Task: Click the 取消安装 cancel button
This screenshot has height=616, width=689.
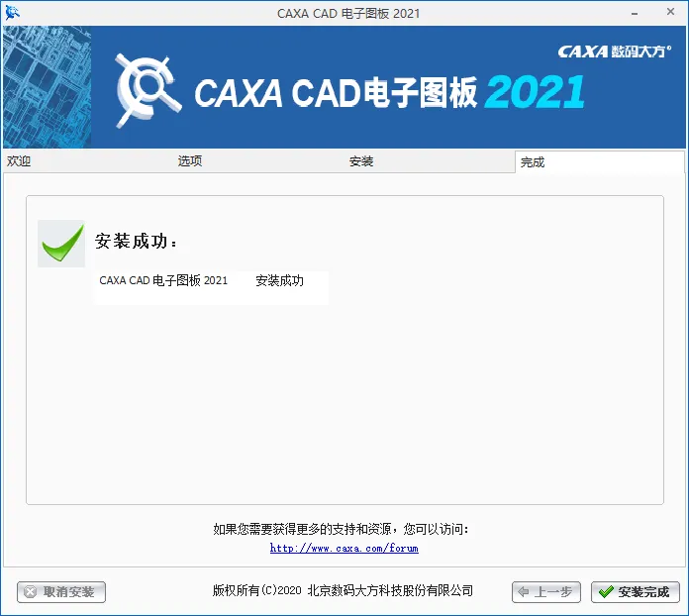Action: click(61, 592)
